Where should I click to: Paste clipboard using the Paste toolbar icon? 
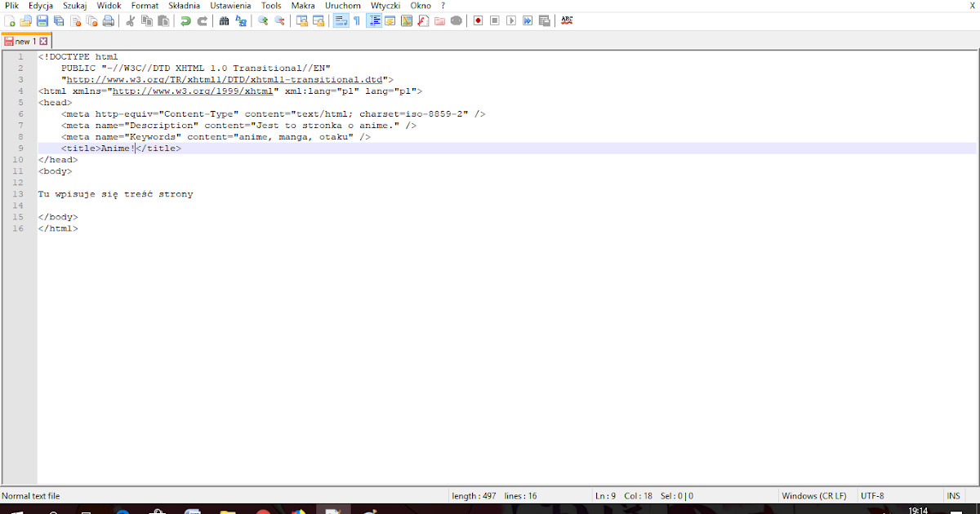163,20
